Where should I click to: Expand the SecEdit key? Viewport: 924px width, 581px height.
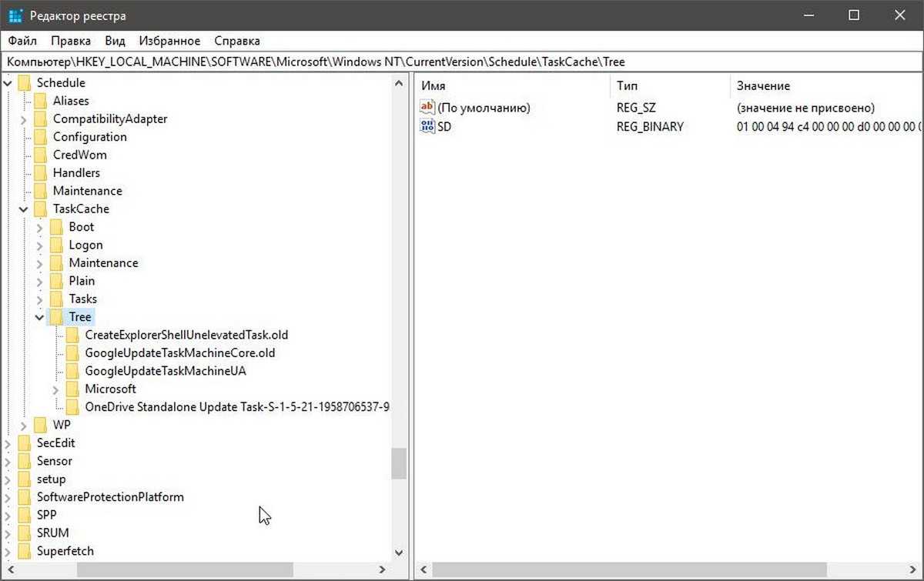[8, 443]
